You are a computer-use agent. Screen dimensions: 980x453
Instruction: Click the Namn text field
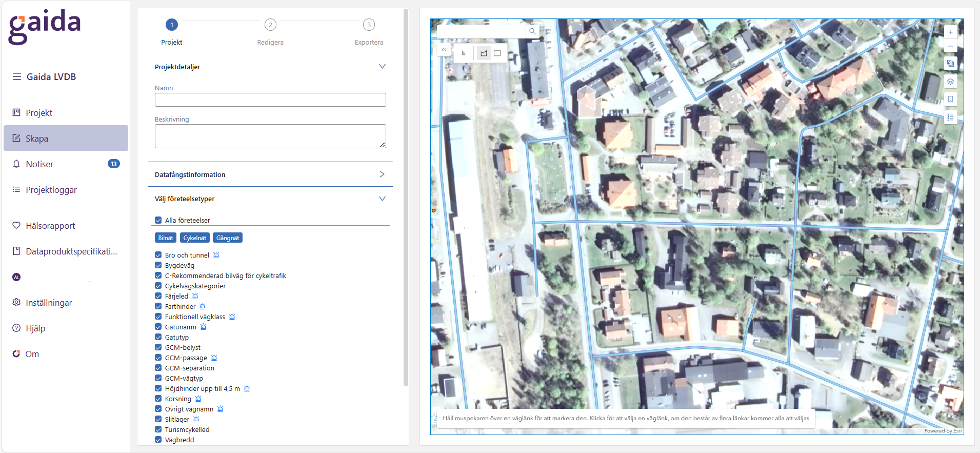pyautogui.click(x=270, y=100)
